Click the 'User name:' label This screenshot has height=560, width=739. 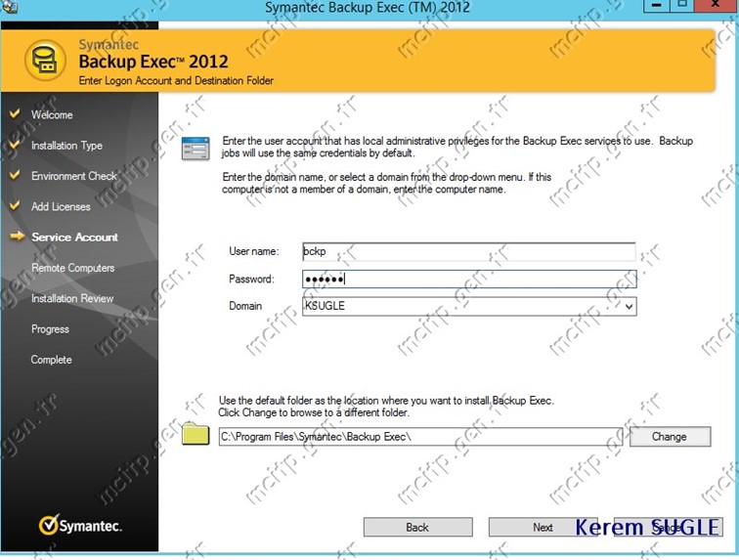click(x=253, y=251)
